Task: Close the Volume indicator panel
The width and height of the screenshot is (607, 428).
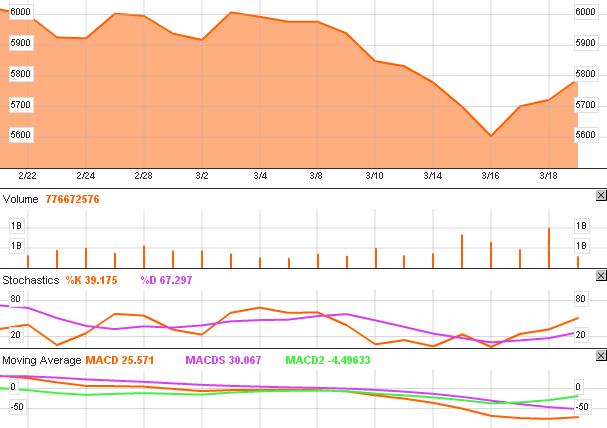Action: tap(600, 197)
